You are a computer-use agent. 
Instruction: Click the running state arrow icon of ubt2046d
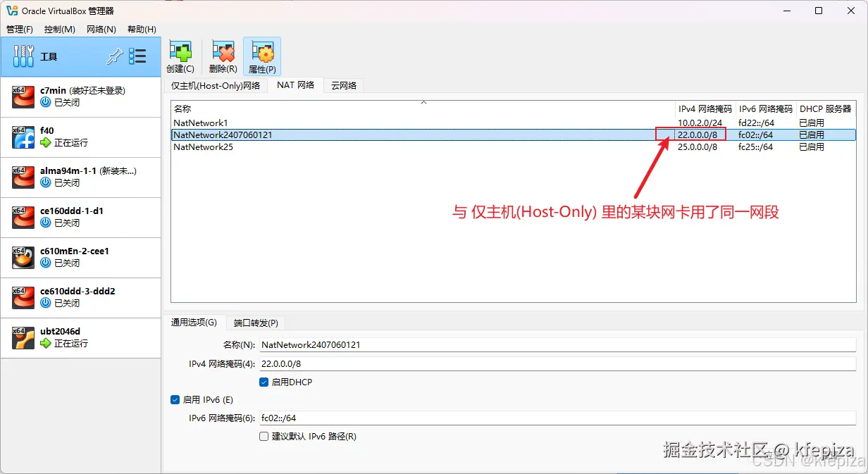46,344
